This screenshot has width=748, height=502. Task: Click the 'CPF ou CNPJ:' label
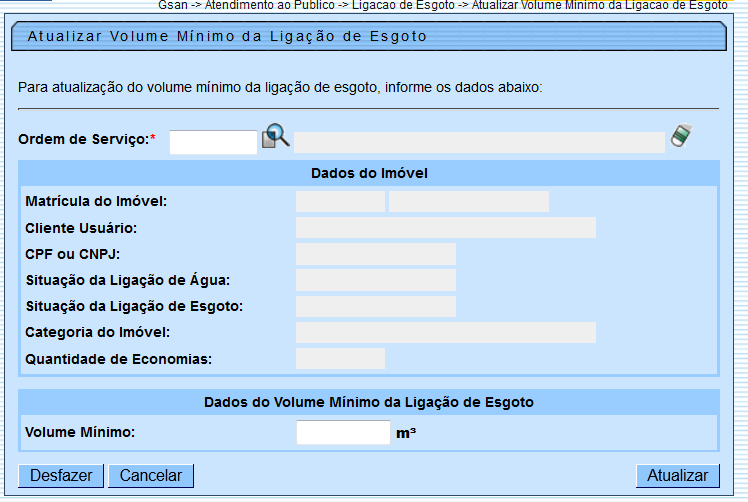(73, 254)
